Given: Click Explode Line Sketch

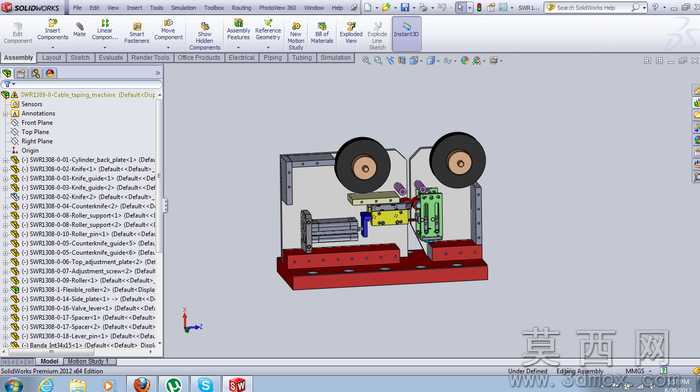Looking at the screenshot, I should tap(377, 36).
